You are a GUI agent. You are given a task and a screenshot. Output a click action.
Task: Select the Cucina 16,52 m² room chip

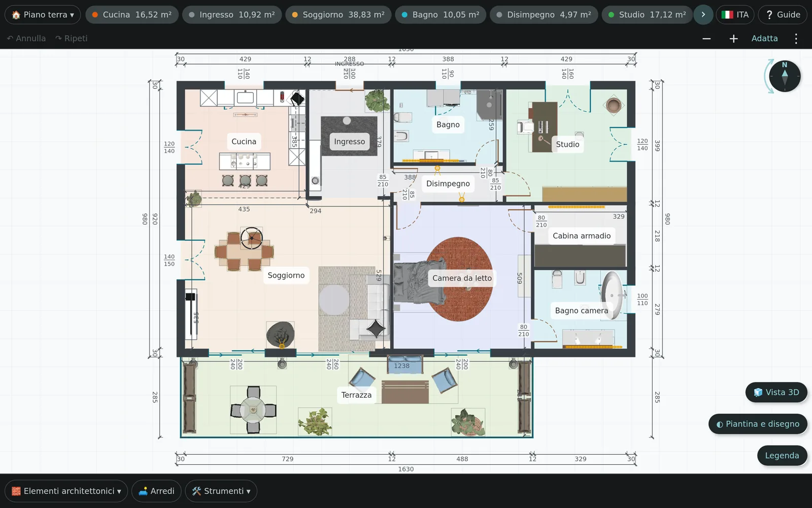tap(131, 15)
